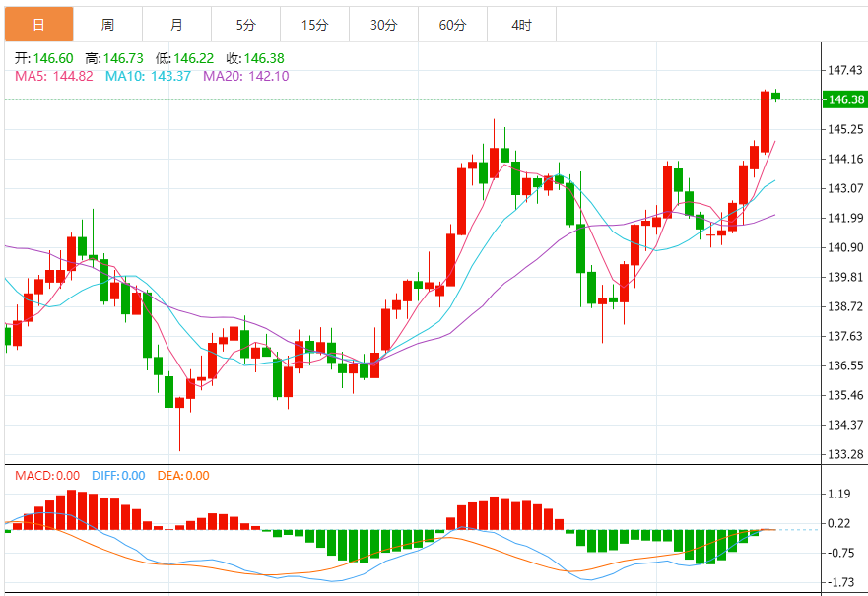Click the 1.19 MACD axis label
Screen dimensions: 868x596
pyautogui.click(x=839, y=495)
